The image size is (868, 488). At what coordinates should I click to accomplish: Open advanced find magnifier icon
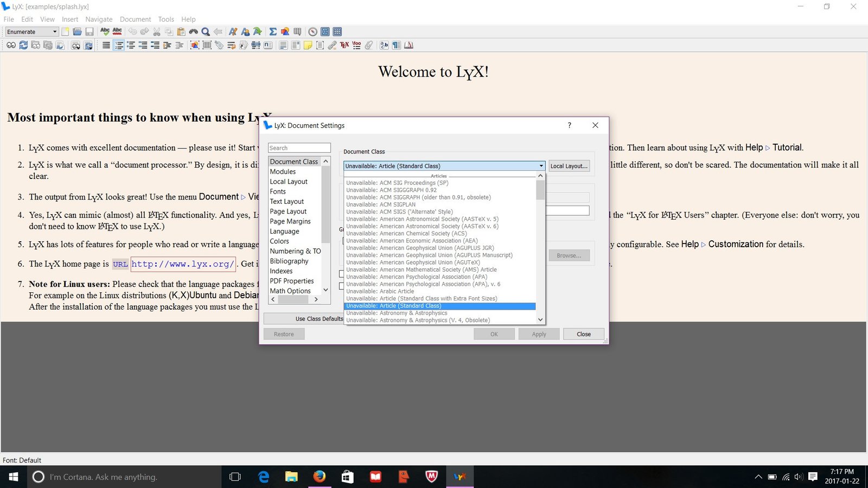206,31
